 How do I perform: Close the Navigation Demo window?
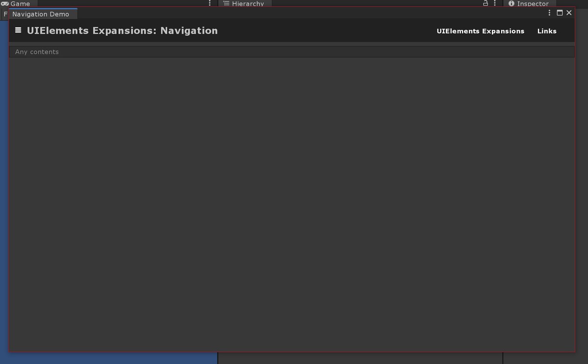click(x=569, y=13)
